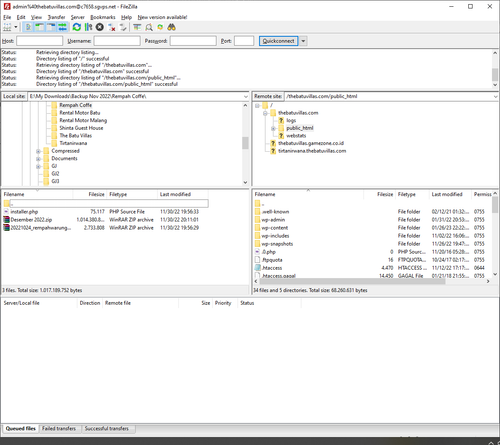The image size is (500, 445).
Task: Toggle directory comparison with magnifier icon
Action: click(x=149, y=27)
